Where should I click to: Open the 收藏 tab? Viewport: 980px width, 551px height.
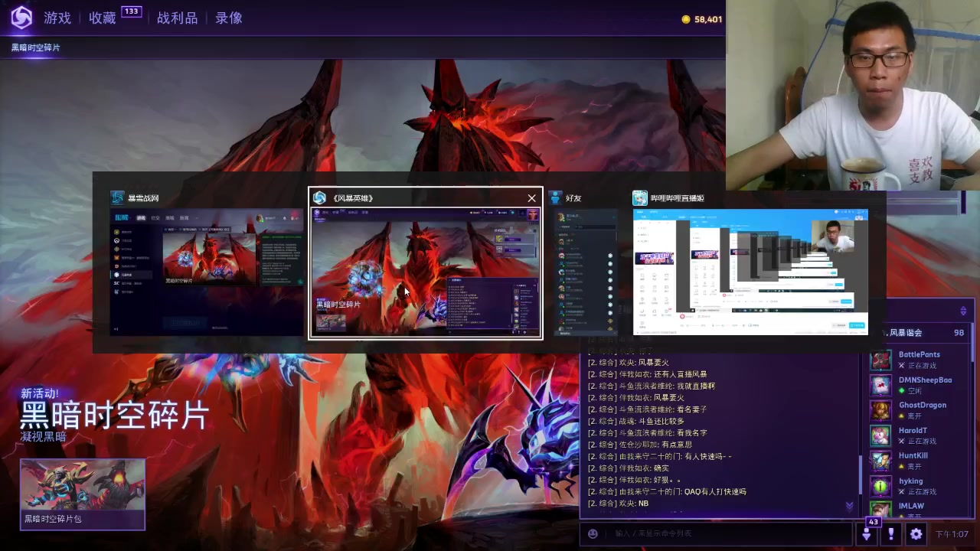pos(103,18)
